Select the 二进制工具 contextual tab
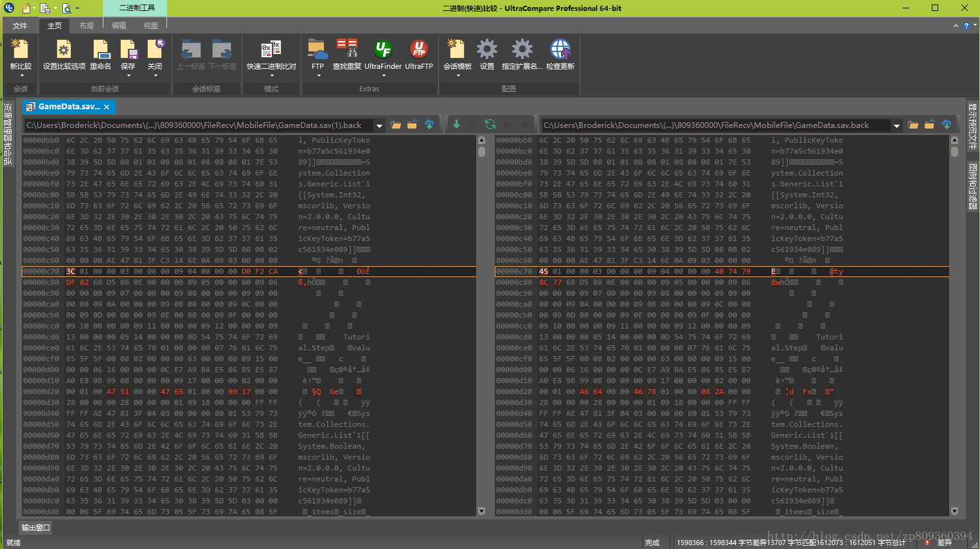The width and height of the screenshot is (980, 549). coord(137,8)
